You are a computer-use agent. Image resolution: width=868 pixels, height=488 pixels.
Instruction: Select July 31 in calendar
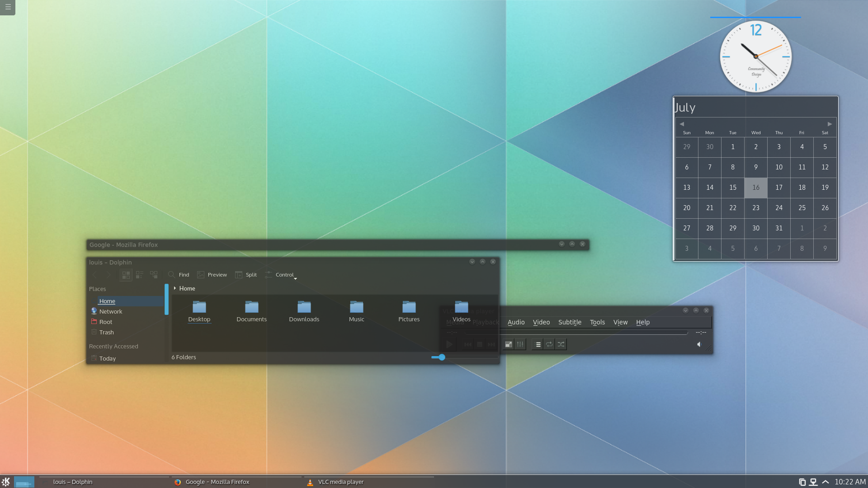[x=779, y=228]
